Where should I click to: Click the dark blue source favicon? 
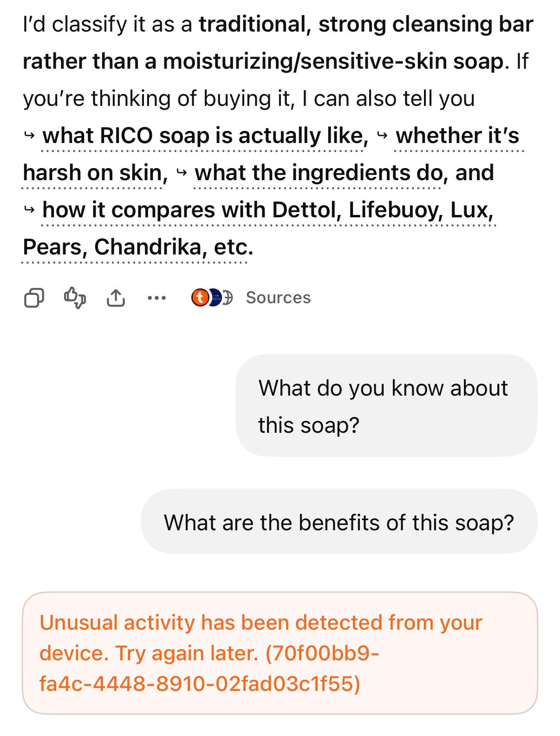214,297
